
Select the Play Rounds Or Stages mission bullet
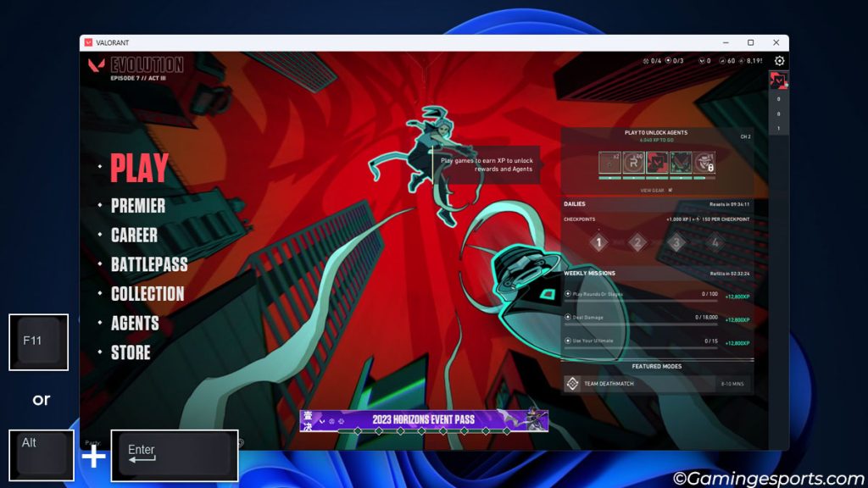(x=568, y=294)
